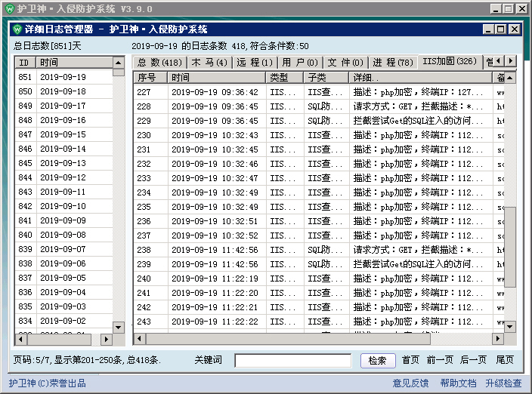532x394 pixels.
Task: Click the 关键词 keyword input field
Action: pyautogui.click(x=292, y=361)
